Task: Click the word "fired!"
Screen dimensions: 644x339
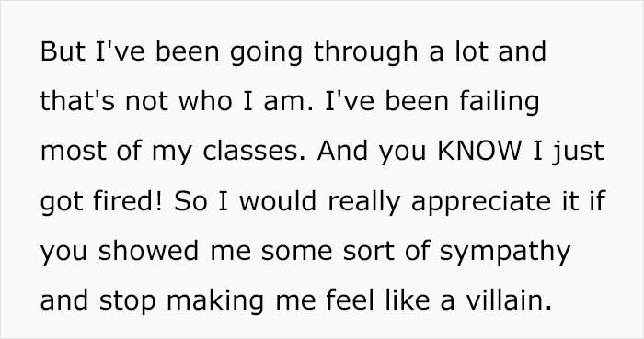Action: click(x=128, y=201)
